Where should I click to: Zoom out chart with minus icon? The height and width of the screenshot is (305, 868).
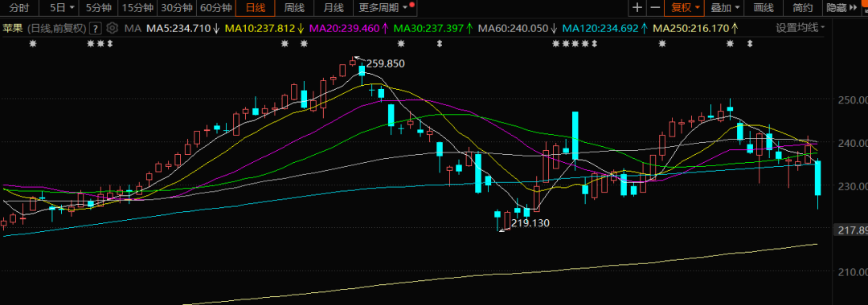(x=655, y=8)
